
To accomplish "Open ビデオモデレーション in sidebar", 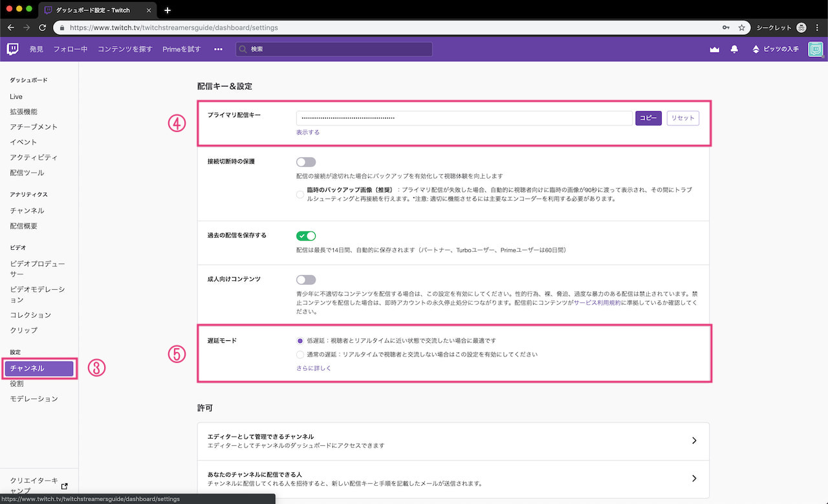I will point(38,294).
